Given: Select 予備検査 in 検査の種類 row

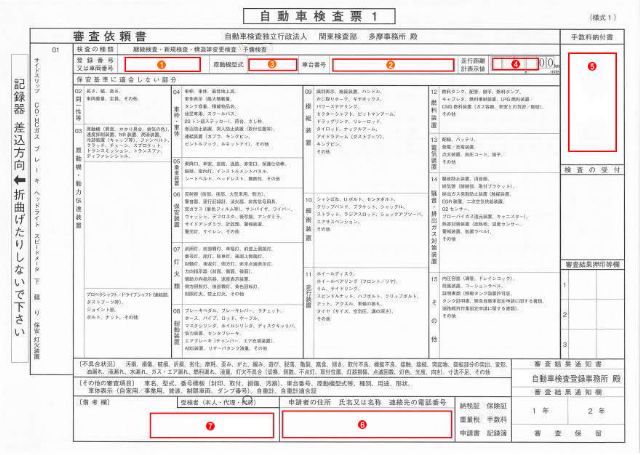Looking at the screenshot, I should [x=255, y=49].
